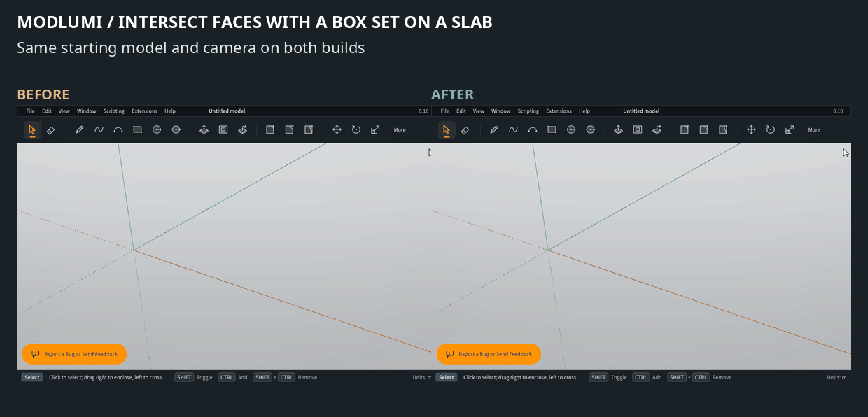Select the Polygon tool in AFTER pane
The image size is (868, 417).
pyautogui.click(x=590, y=129)
